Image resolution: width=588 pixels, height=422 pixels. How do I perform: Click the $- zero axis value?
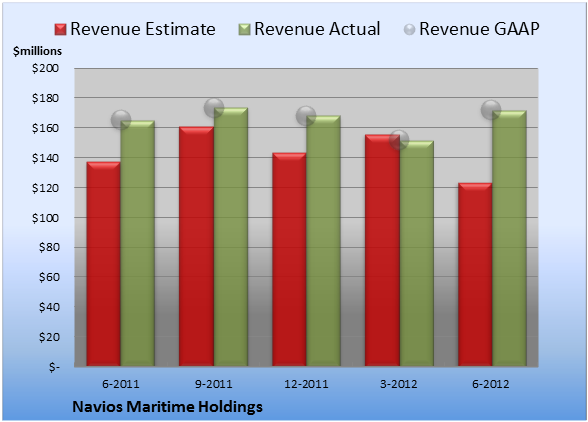54,367
